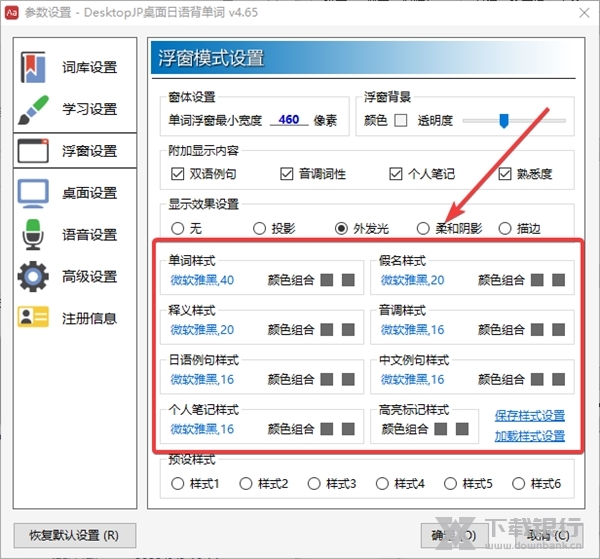Viewport: 600px width, 559px height.
Task: Choose preset 样式5
Action: click(450, 484)
